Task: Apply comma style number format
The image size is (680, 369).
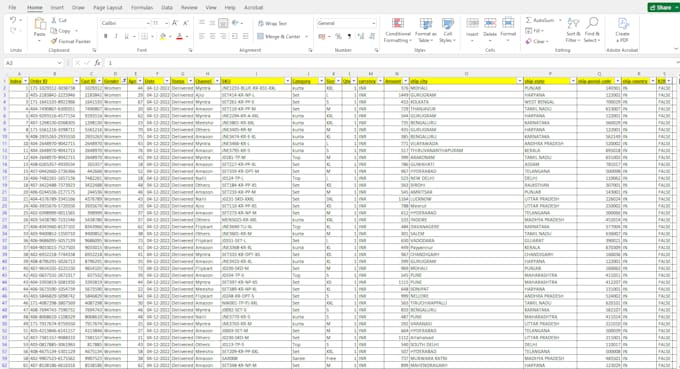Action: coord(349,36)
